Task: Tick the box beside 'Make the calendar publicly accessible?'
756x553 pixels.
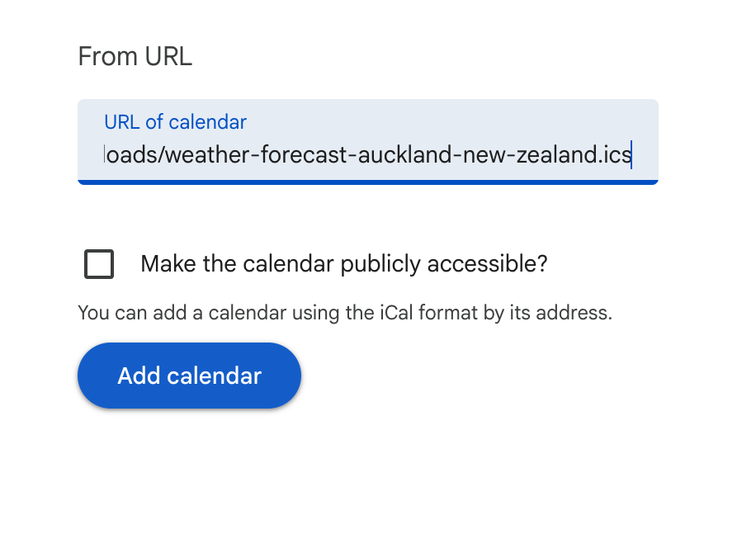Action: (99, 265)
